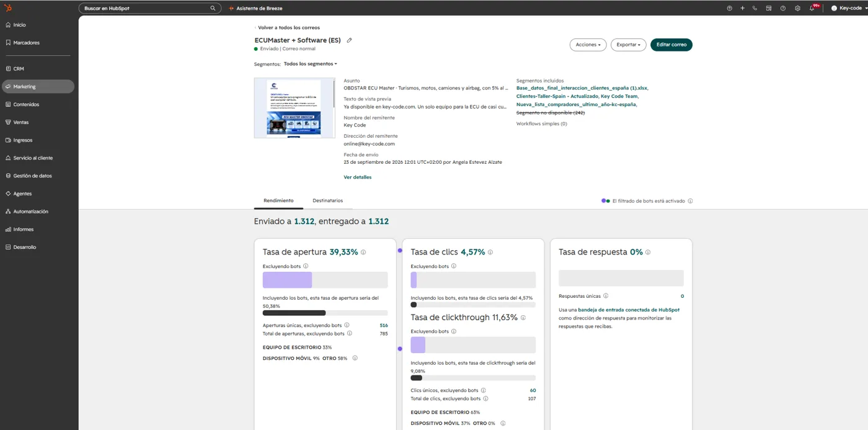The width and height of the screenshot is (868, 430).
Task: Expand the Key-code account menu
Action: (x=849, y=8)
